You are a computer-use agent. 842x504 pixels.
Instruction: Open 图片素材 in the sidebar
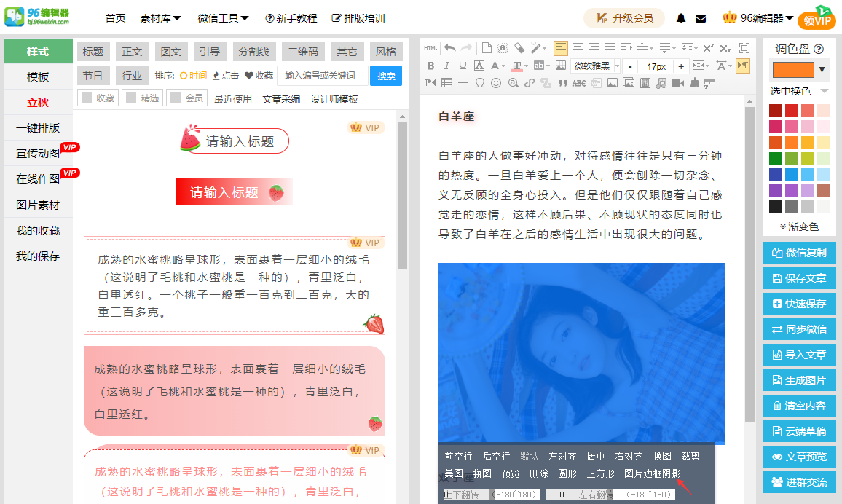point(38,205)
